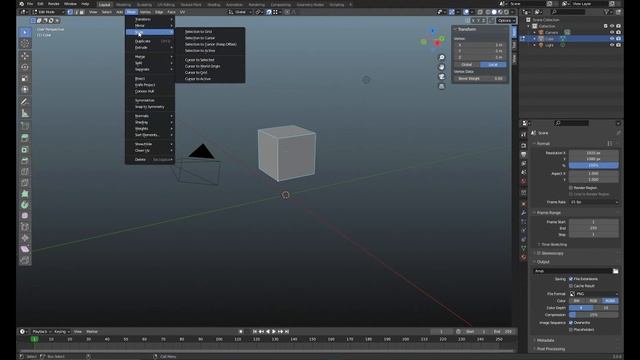This screenshot has width=640, height=360.
Task: Select the Measure tool
Action: pos(25,113)
